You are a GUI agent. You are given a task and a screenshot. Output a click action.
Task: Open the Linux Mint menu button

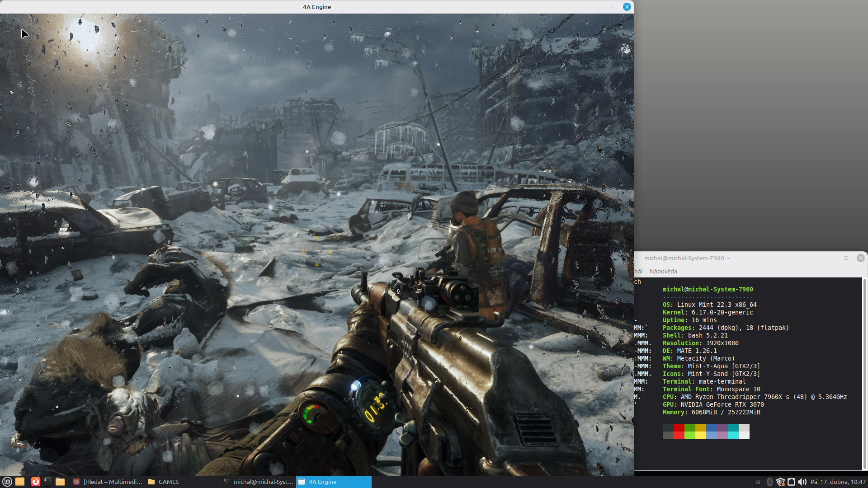(x=7, y=482)
